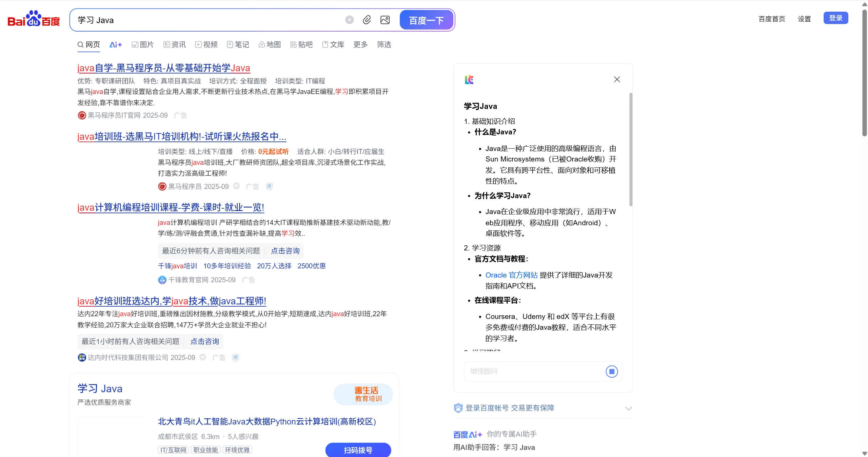Viewport: 868px width, 457px height.
Task: Switch to the 视频 tab
Action: coord(206,44)
